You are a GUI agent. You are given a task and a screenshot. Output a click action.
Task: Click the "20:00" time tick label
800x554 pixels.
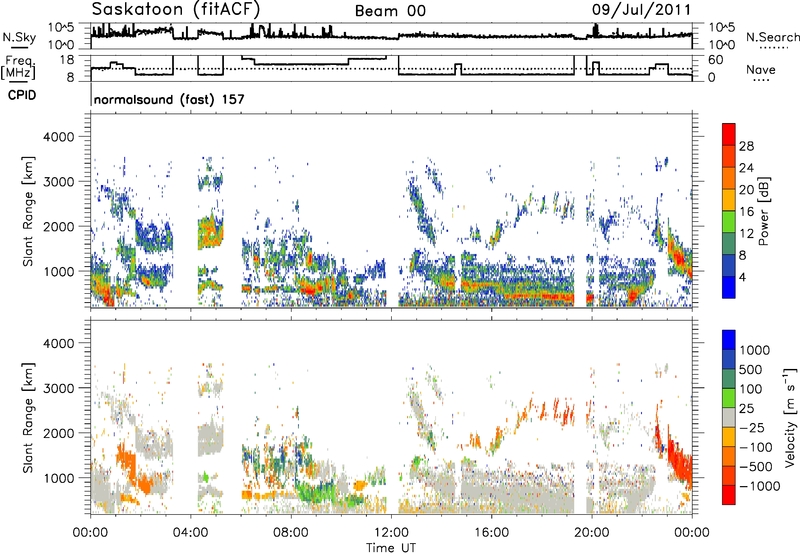[x=592, y=533]
